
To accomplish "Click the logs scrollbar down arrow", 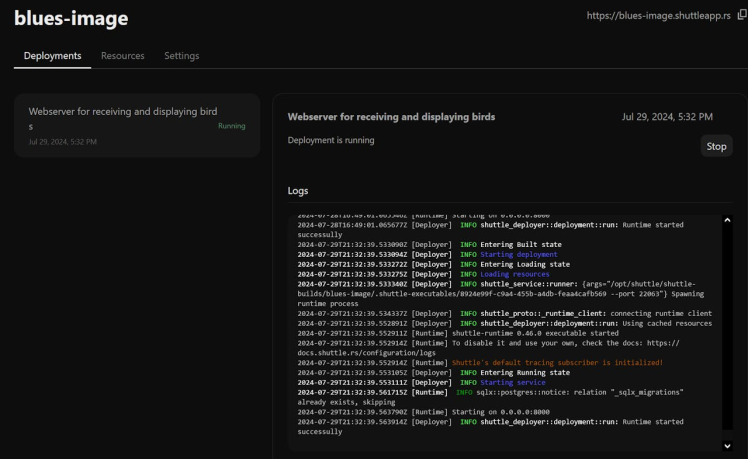I will [x=727, y=446].
